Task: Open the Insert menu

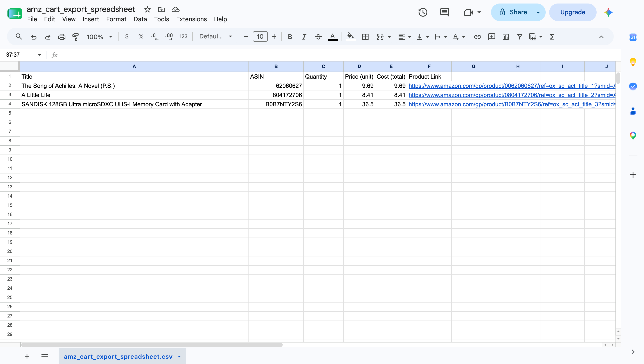Action: (91, 19)
